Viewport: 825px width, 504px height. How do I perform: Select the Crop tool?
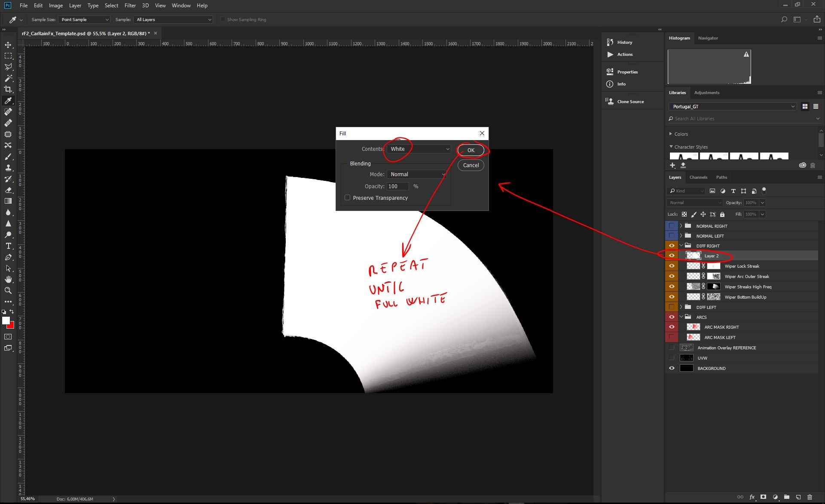coord(8,89)
